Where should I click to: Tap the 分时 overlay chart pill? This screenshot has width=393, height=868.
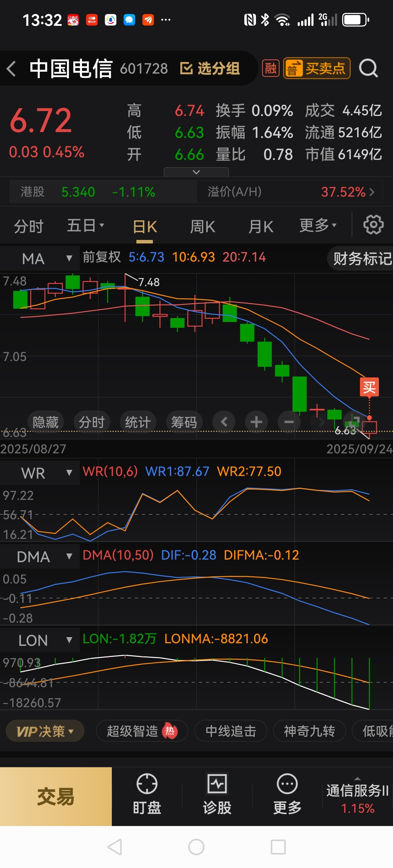(92, 422)
